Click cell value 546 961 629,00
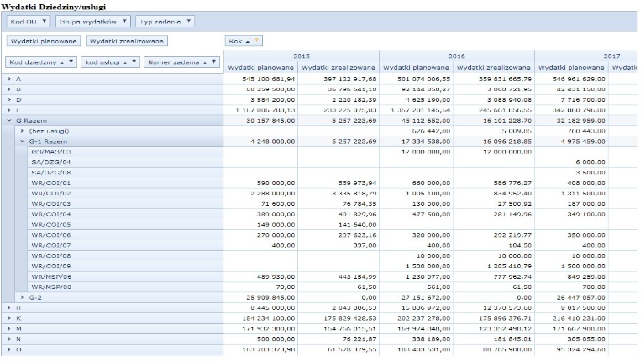 pyautogui.click(x=579, y=79)
